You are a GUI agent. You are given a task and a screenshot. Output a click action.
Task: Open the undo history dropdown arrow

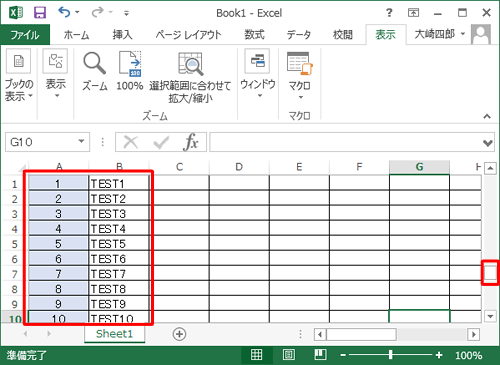[77, 13]
